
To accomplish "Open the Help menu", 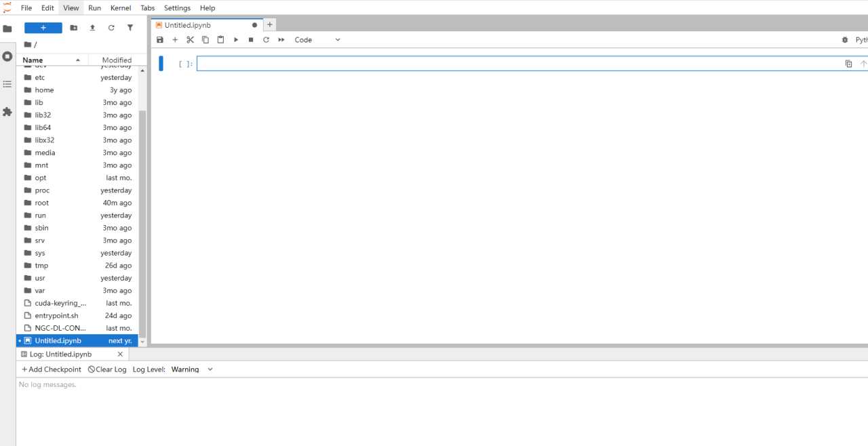I will click(x=208, y=8).
